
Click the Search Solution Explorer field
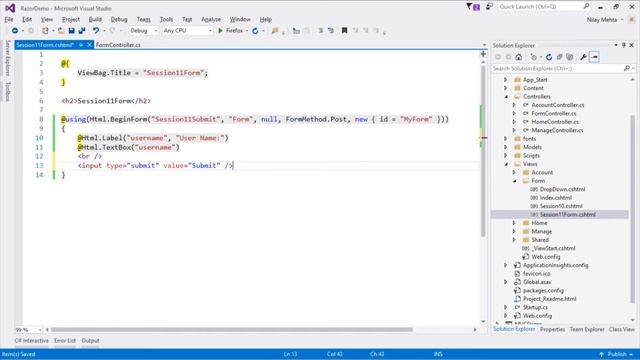pos(557,68)
